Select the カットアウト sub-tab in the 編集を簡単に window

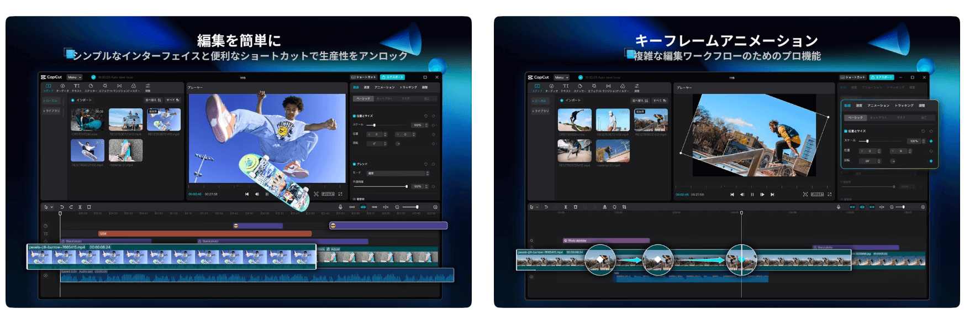384,98
